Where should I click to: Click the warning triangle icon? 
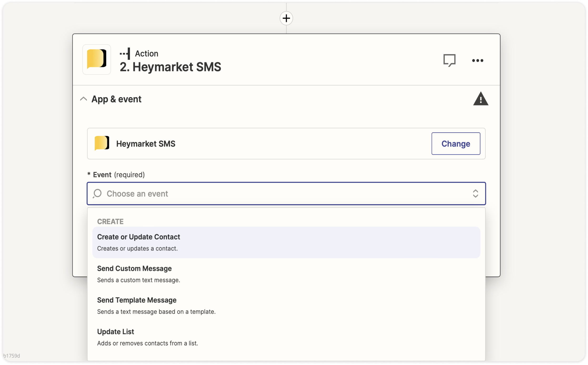tap(481, 99)
